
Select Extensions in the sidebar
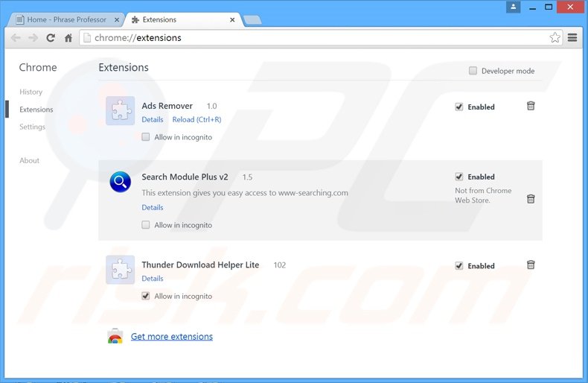(36, 110)
